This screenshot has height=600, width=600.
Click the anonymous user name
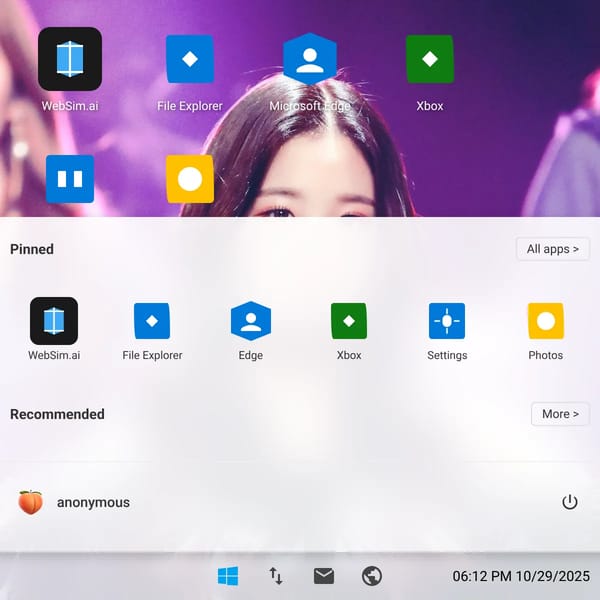pos(93,502)
